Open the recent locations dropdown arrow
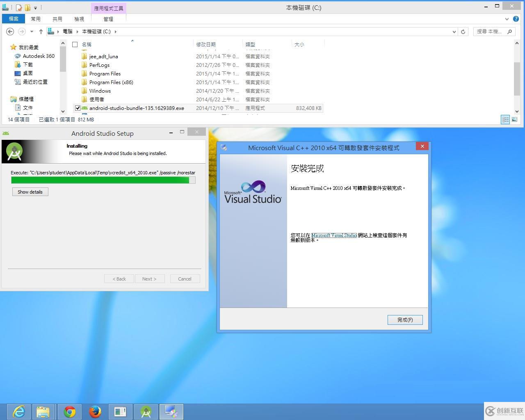 click(x=32, y=32)
